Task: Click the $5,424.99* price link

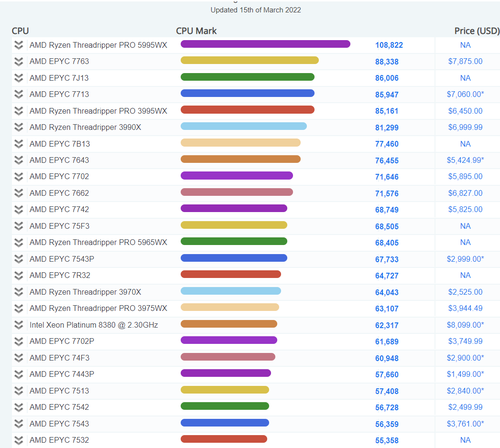Action: (x=465, y=160)
